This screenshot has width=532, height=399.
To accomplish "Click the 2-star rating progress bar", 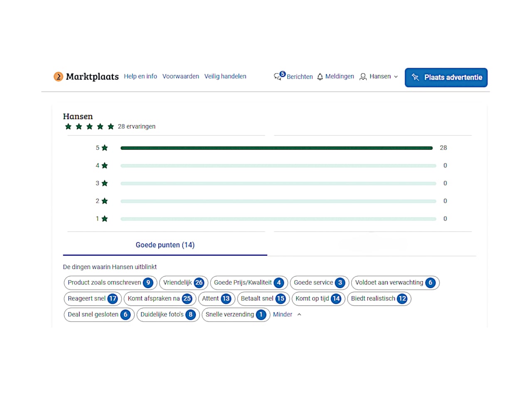I will (x=278, y=201).
